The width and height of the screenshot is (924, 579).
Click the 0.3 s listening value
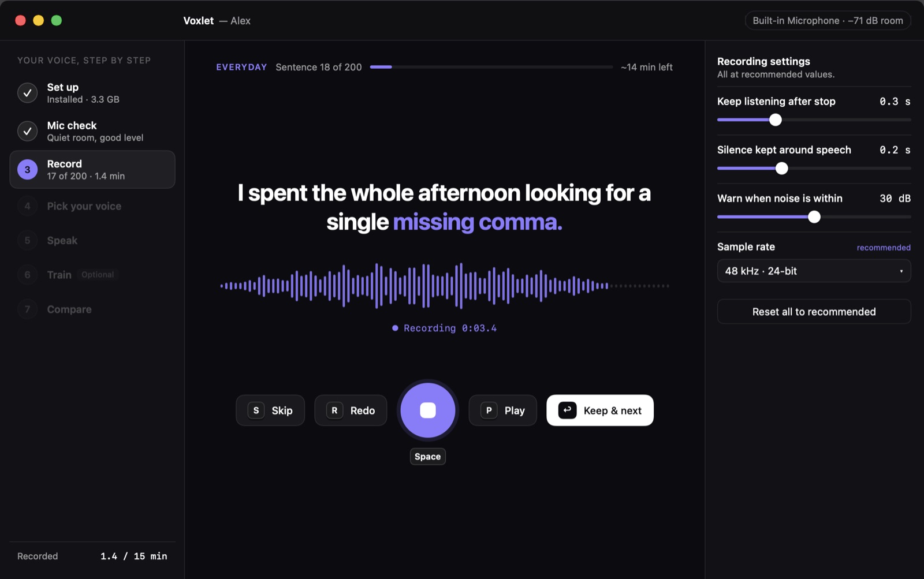(x=895, y=102)
